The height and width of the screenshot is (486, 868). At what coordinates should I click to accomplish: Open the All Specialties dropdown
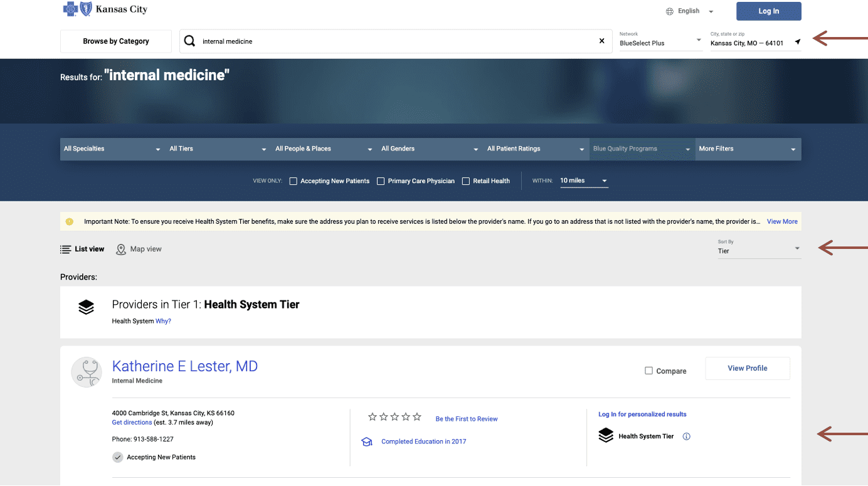[112, 149]
